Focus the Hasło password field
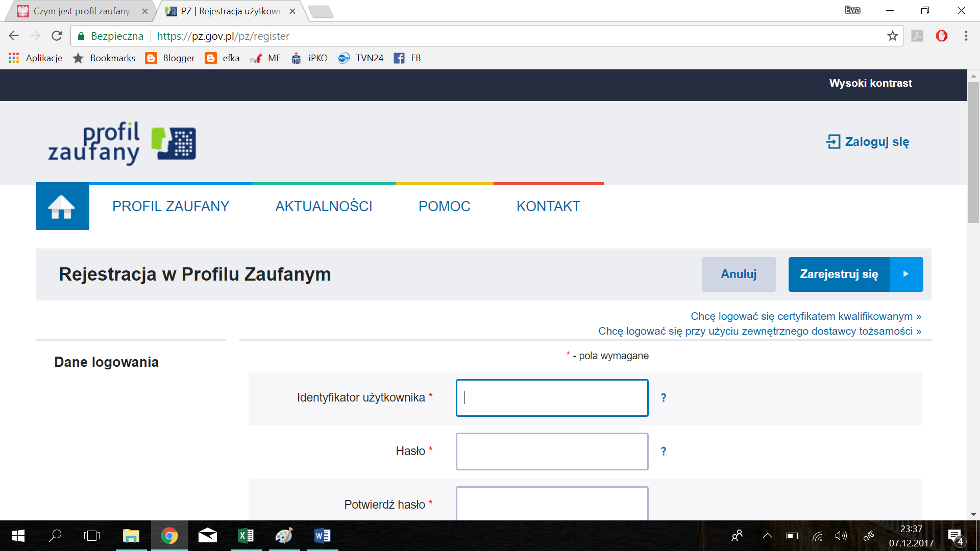Viewport: 980px width, 551px height. click(552, 452)
